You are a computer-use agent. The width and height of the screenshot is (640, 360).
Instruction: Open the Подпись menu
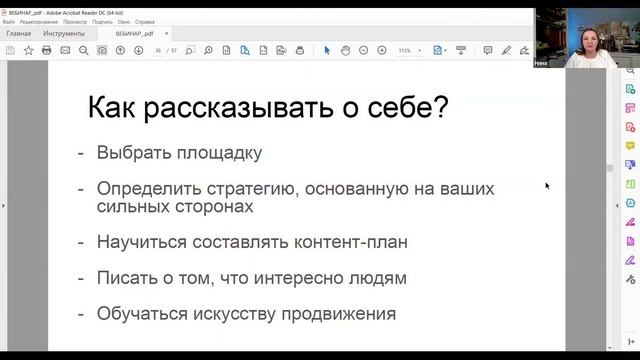pos(102,22)
